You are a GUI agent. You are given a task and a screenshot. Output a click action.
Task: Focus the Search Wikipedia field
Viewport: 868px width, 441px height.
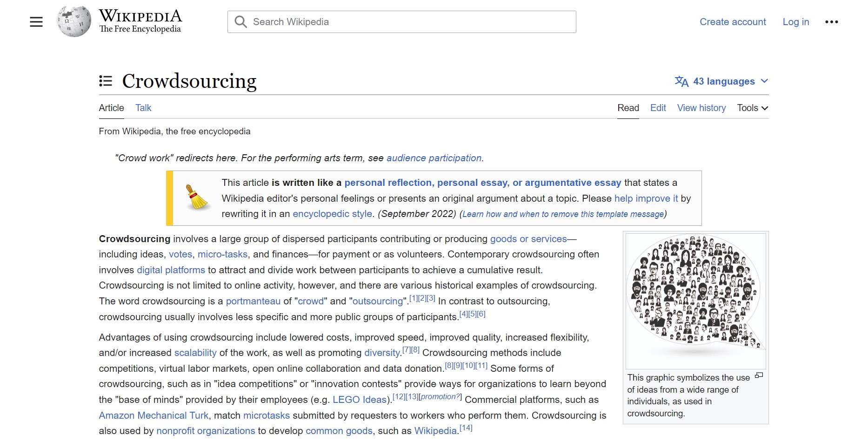[x=402, y=22]
